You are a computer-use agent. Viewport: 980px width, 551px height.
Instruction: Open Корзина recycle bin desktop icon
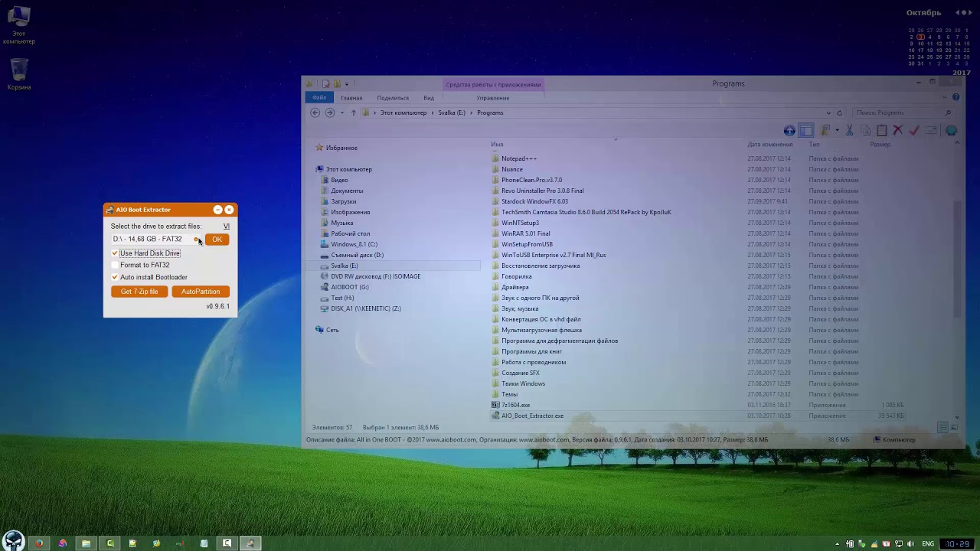(x=19, y=75)
